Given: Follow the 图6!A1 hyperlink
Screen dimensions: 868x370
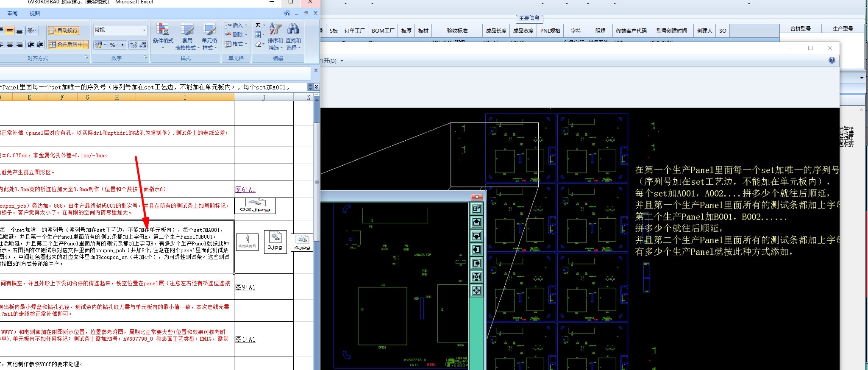Looking at the screenshot, I should [245, 189].
